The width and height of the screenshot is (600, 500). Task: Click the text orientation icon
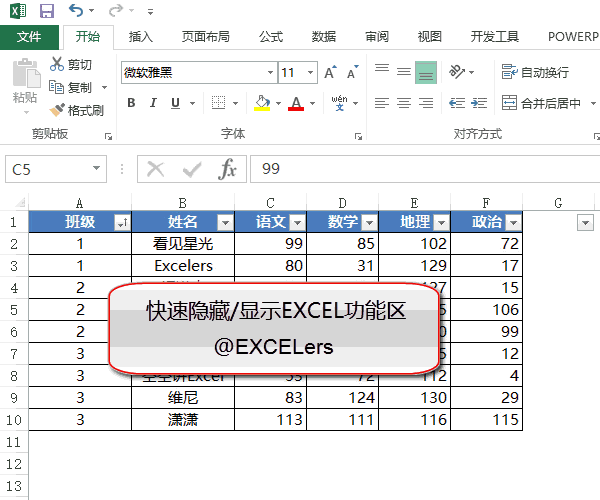click(x=458, y=72)
